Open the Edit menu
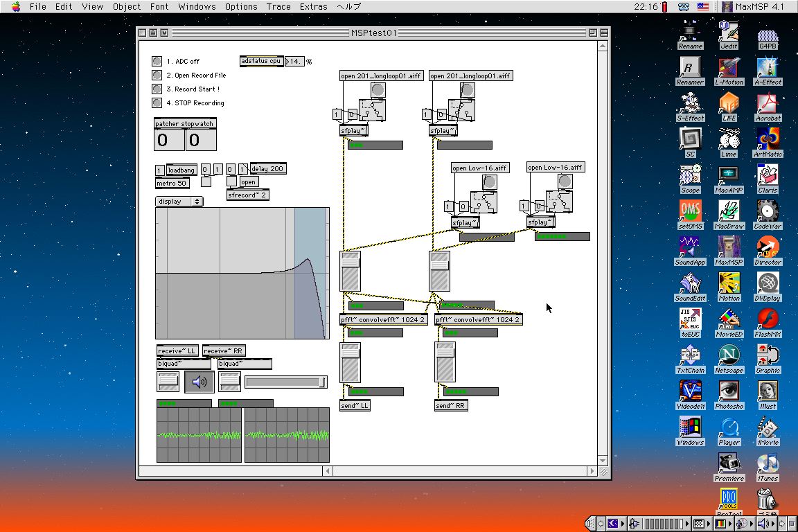 point(64,7)
